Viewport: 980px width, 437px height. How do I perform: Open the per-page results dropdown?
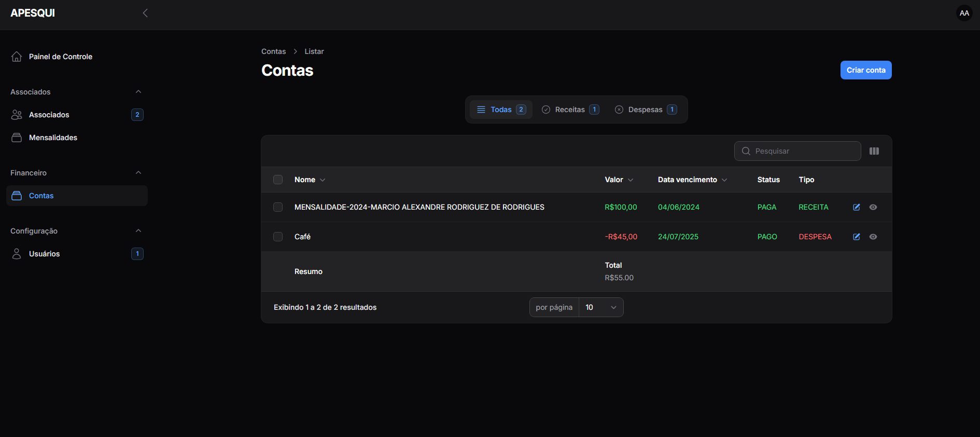coord(600,307)
